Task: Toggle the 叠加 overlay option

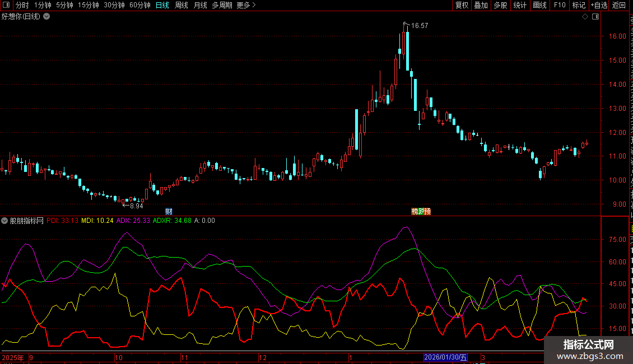Action: tap(481, 5)
